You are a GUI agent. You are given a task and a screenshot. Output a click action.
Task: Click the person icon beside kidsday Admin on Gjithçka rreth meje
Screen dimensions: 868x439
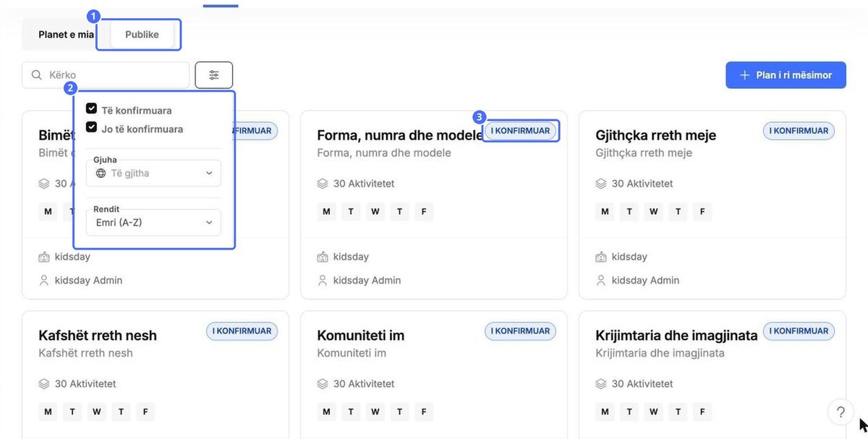pyautogui.click(x=601, y=280)
